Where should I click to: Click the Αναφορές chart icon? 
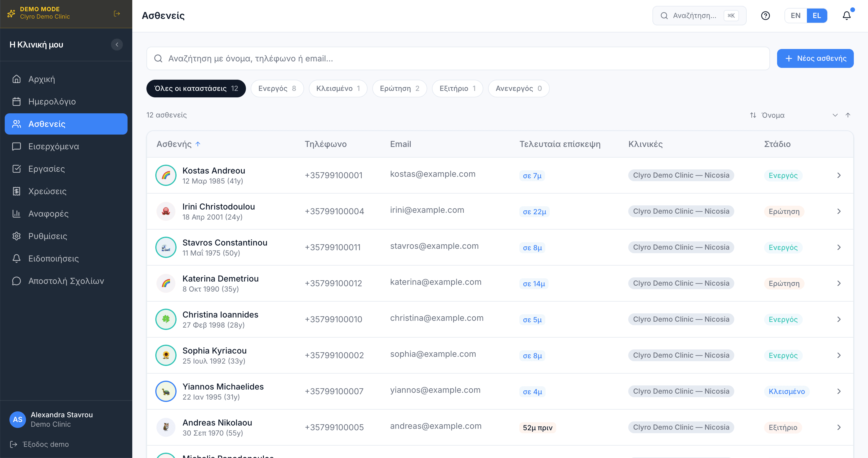[17, 214]
